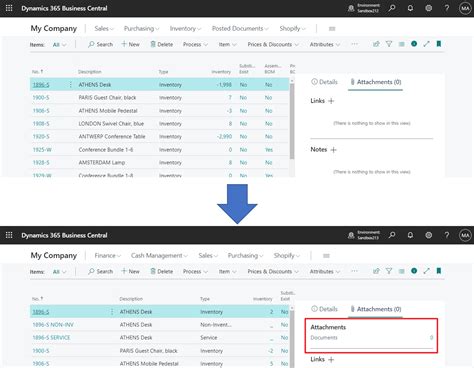Click Delete action in lower screenshot toolbar

point(161,271)
